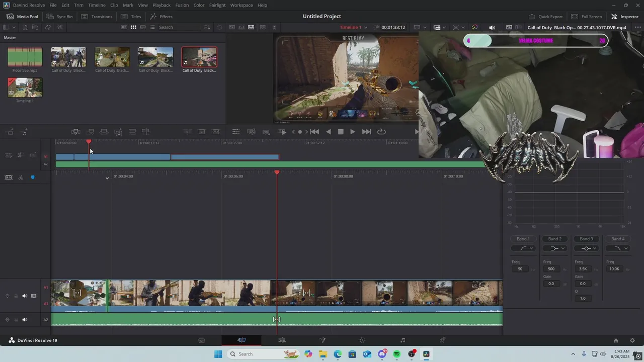This screenshot has height=362, width=644.
Task: Open the Fairlight page music-note icon
Action: tap(403, 340)
